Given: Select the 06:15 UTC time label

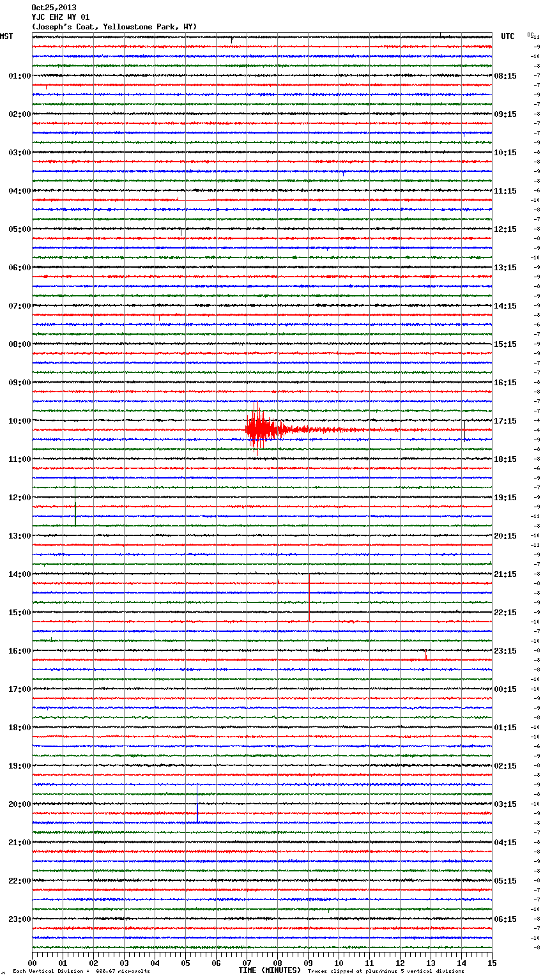Looking at the screenshot, I should (505, 919).
